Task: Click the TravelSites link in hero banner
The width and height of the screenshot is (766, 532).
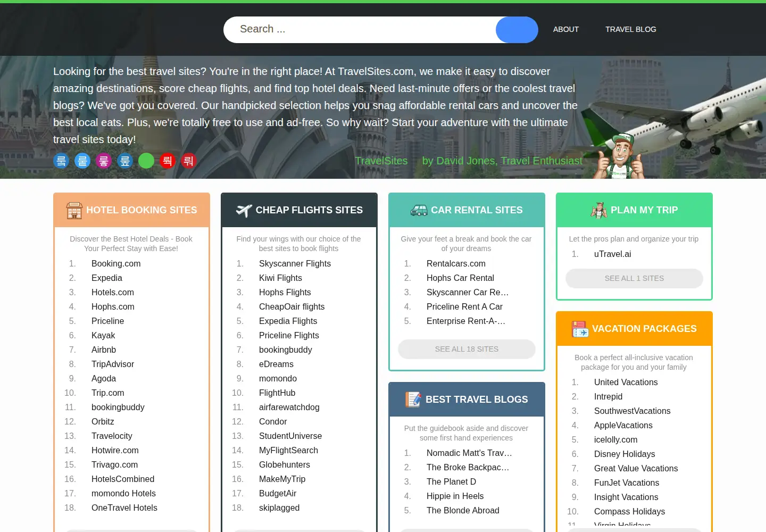Action: tap(381, 161)
